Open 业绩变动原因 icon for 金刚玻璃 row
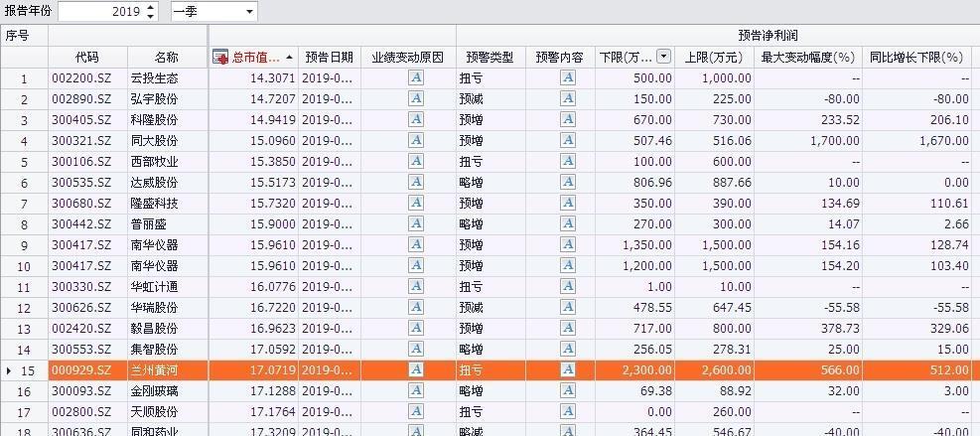 click(x=416, y=391)
